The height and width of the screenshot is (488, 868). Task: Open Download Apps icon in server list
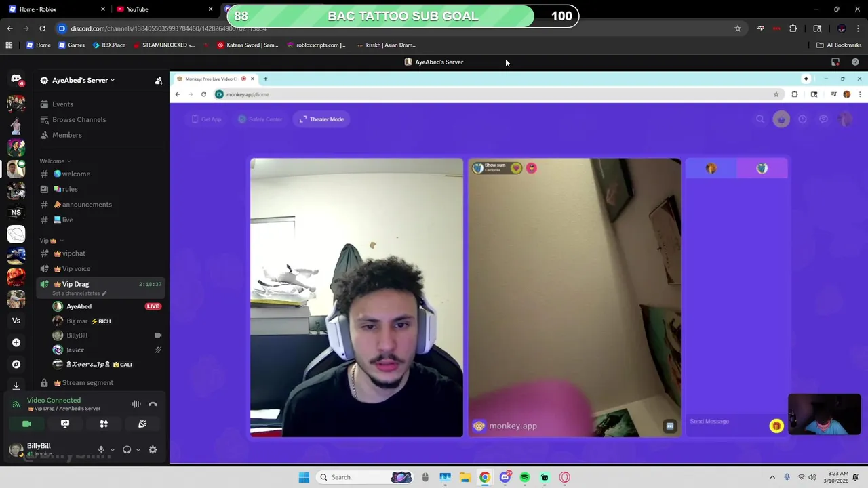coord(16,385)
